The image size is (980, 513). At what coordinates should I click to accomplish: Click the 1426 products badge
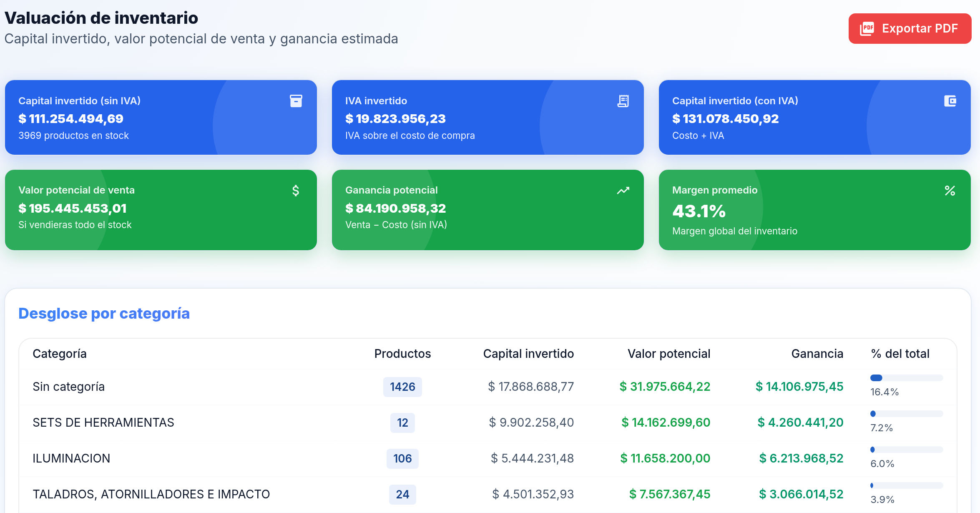click(402, 387)
